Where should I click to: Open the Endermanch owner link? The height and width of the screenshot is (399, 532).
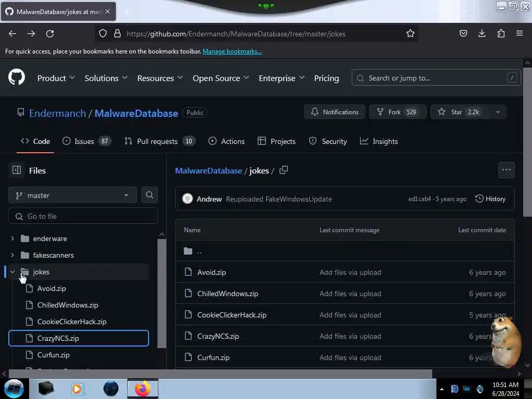pos(57,113)
